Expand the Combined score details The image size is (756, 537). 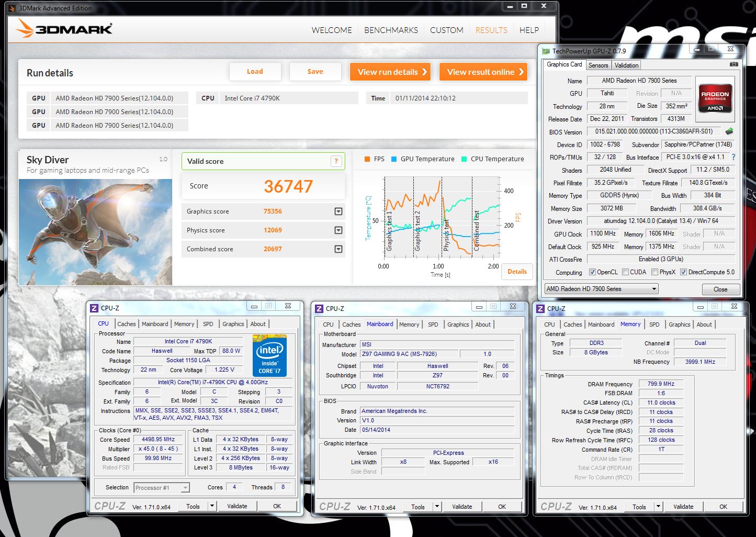[338, 249]
